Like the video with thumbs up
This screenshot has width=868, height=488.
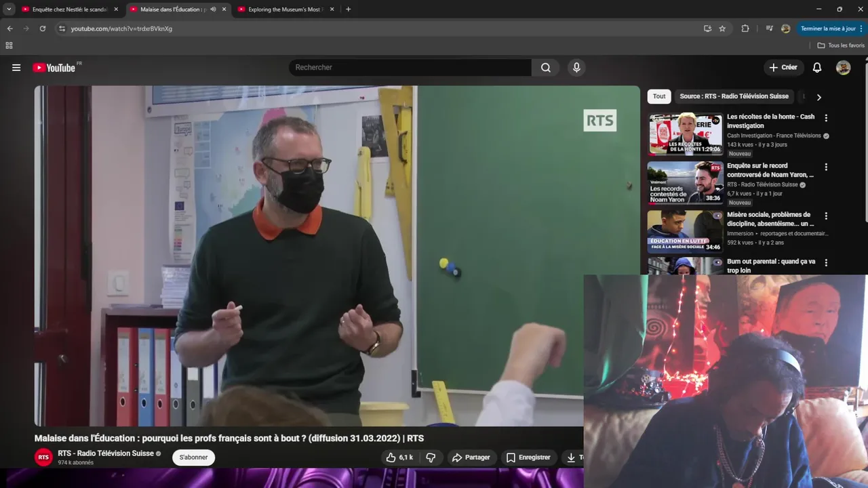click(399, 457)
